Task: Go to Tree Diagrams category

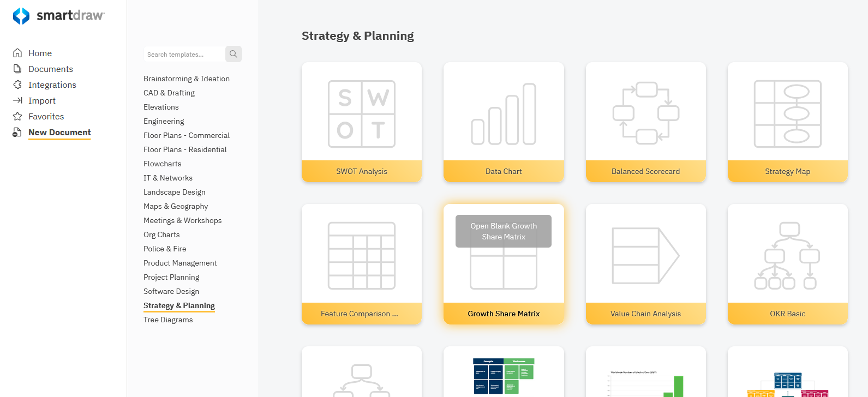Action: [168, 320]
